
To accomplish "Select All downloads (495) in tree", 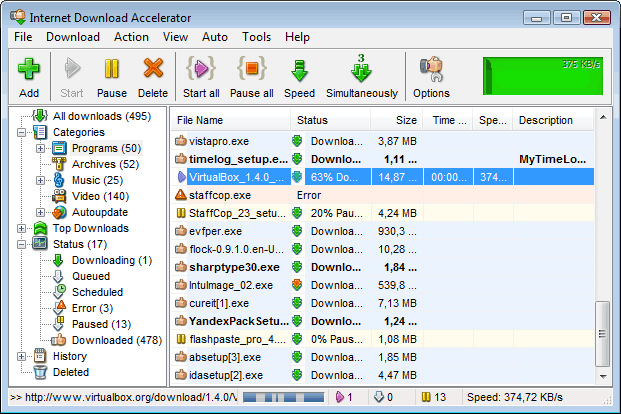I will click(102, 116).
